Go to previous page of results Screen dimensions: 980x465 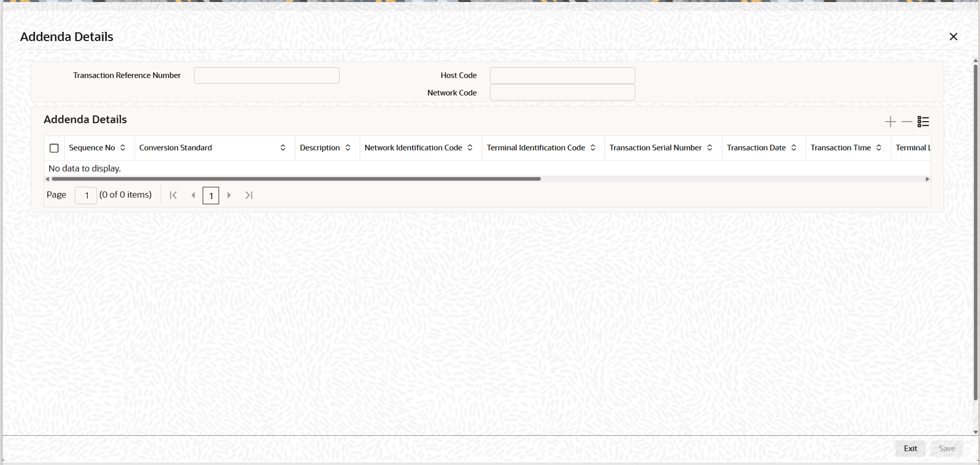(x=193, y=195)
